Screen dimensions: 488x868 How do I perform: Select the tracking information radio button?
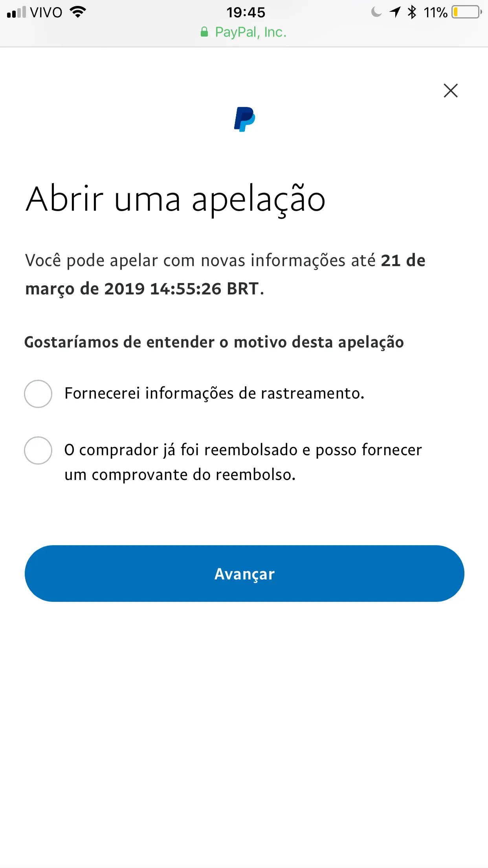[38, 394]
